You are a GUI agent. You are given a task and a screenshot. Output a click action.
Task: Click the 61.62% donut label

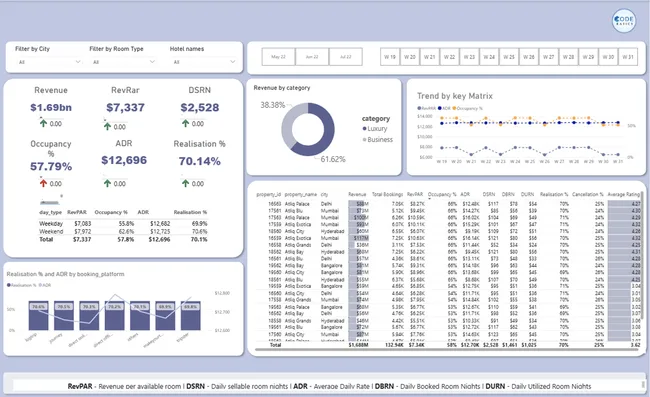click(333, 159)
